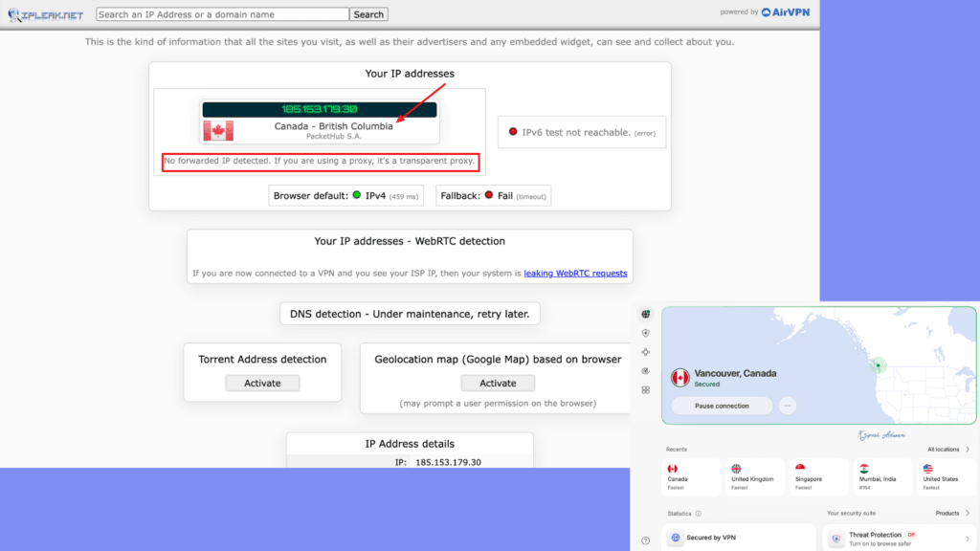Click the Secured status label

[x=707, y=385]
